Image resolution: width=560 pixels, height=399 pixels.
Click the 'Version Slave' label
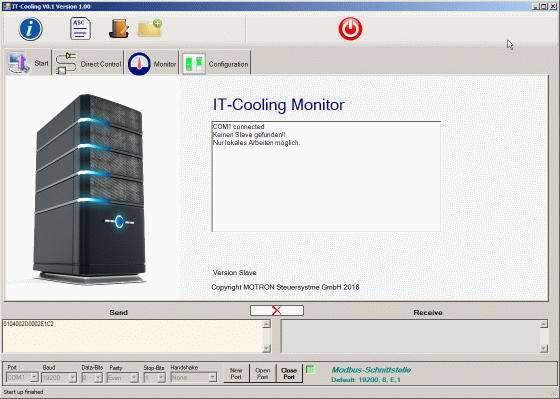[234, 273]
